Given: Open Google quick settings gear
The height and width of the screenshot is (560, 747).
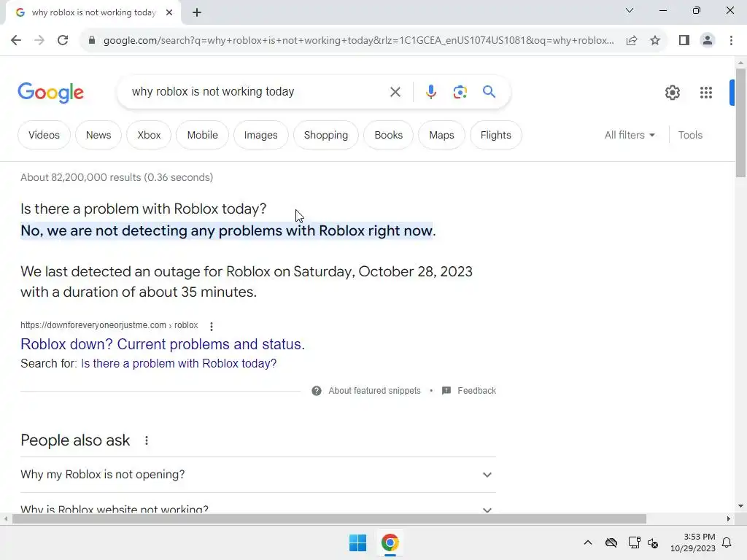Looking at the screenshot, I should [672, 93].
